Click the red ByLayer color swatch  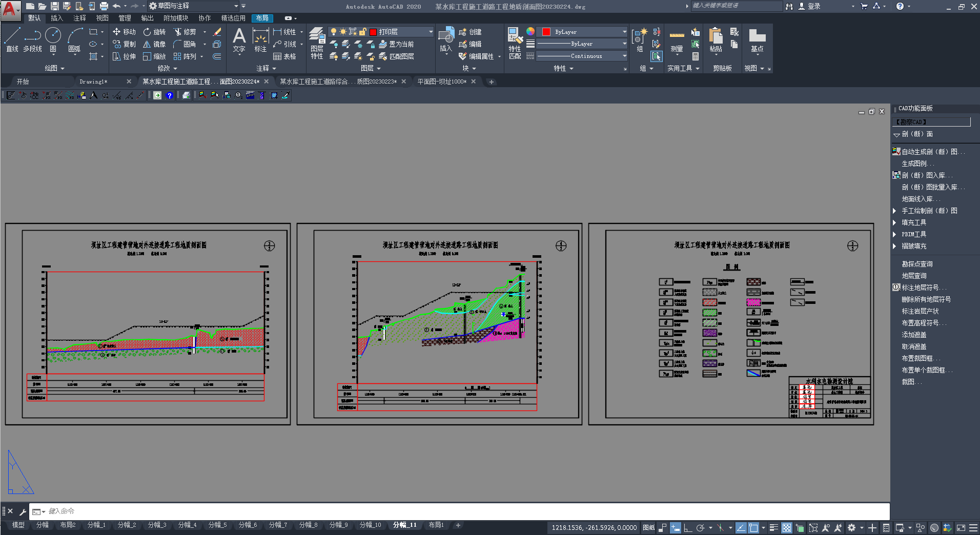click(x=546, y=32)
